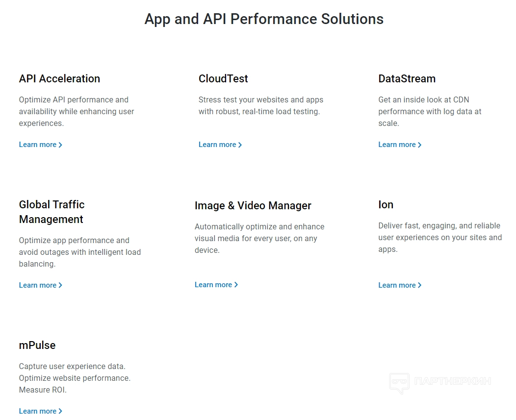Click the chevron arrow next to API Acceleration's Learn more
Viewport: 516px width, 420px height.
point(60,145)
